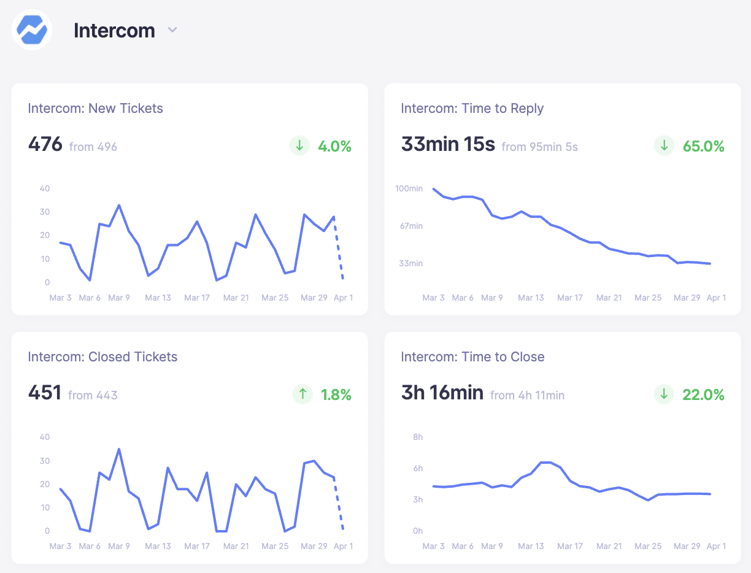Click the 1.8% change percentage
This screenshot has height=573, width=751.
(x=336, y=395)
